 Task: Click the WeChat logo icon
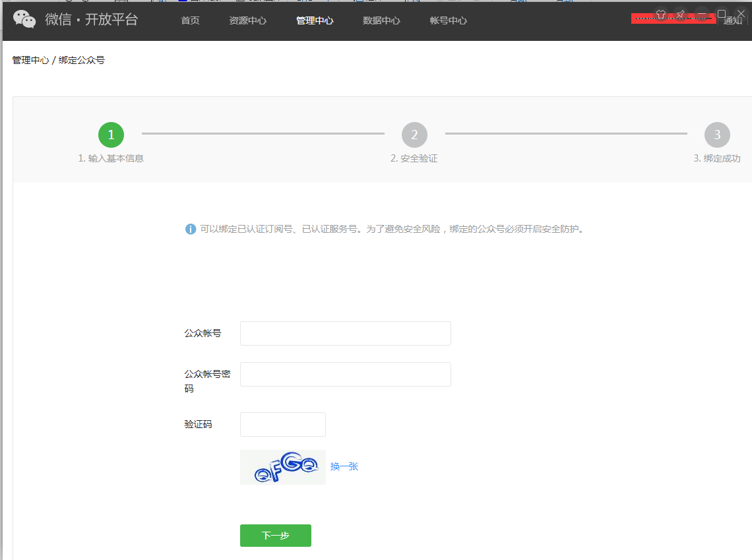pyautogui.click(x=25, y=20)
